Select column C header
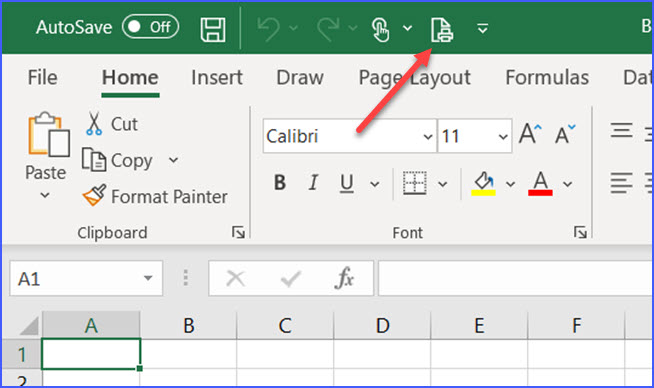Screen dimensions: 654x388 coord(285,325)
